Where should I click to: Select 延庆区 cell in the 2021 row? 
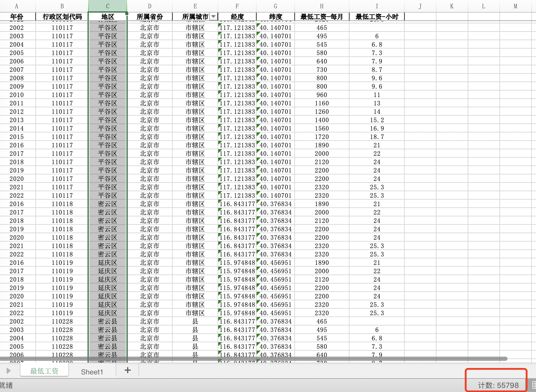pos(108,304)
